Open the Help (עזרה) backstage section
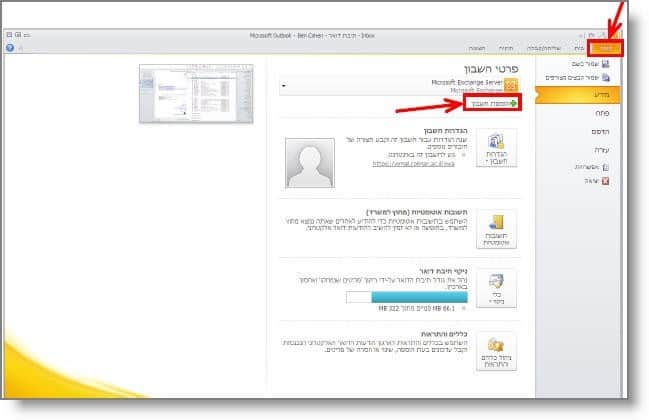This screenshot has width=649, height=420. coord(602,150)
